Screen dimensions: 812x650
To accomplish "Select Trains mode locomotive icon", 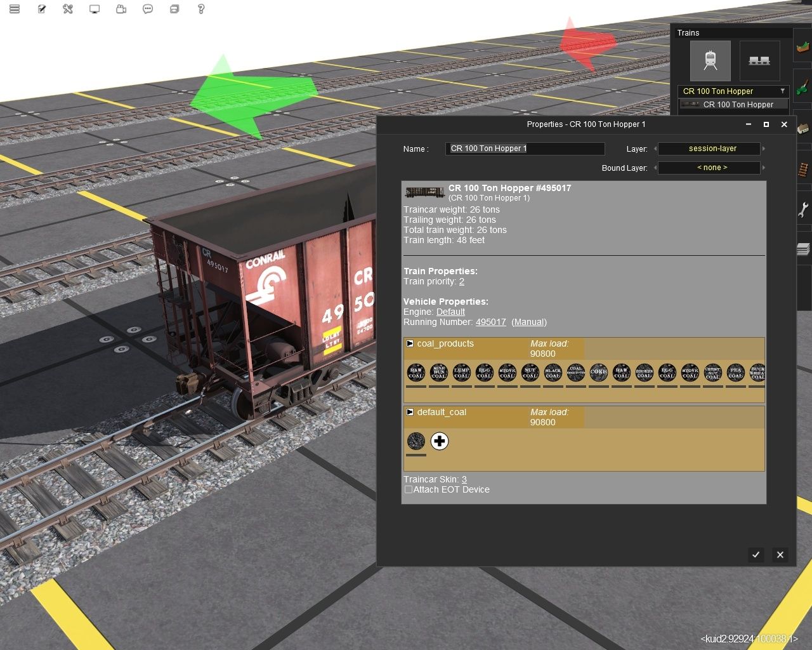I will (x=710, y=61).
